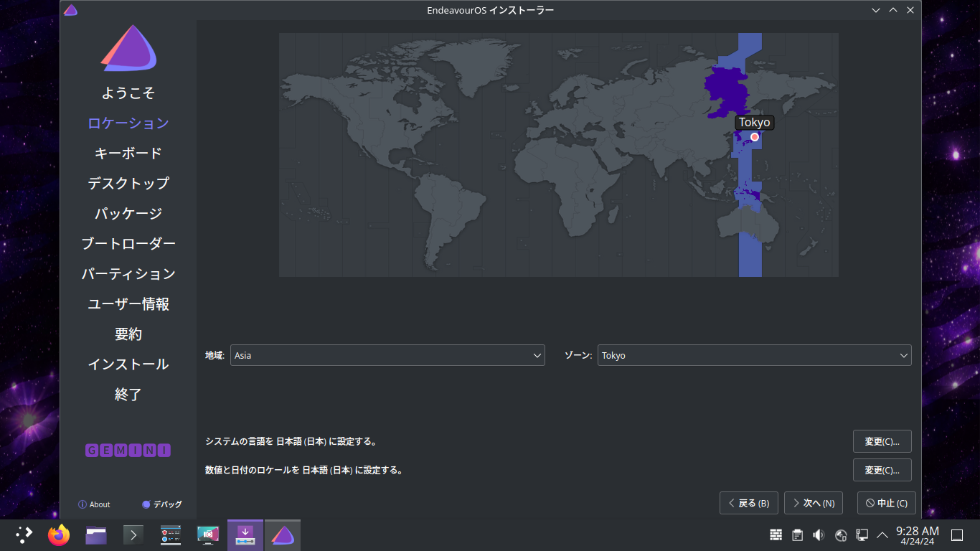The width and height of the screenshot is (980, 551).
Task: Click 変更 for the system language
Action: pyautogui.click(x=882, y=441)
